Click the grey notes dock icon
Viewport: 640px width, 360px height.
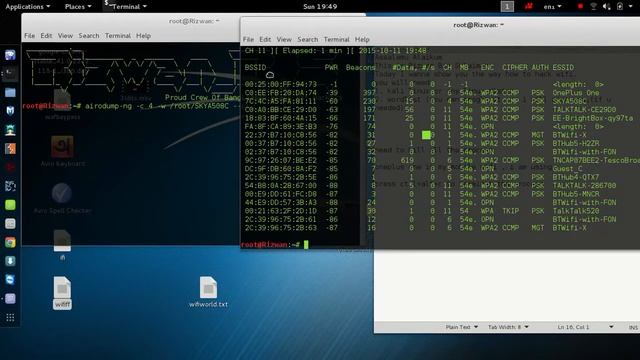coord(10,224)
